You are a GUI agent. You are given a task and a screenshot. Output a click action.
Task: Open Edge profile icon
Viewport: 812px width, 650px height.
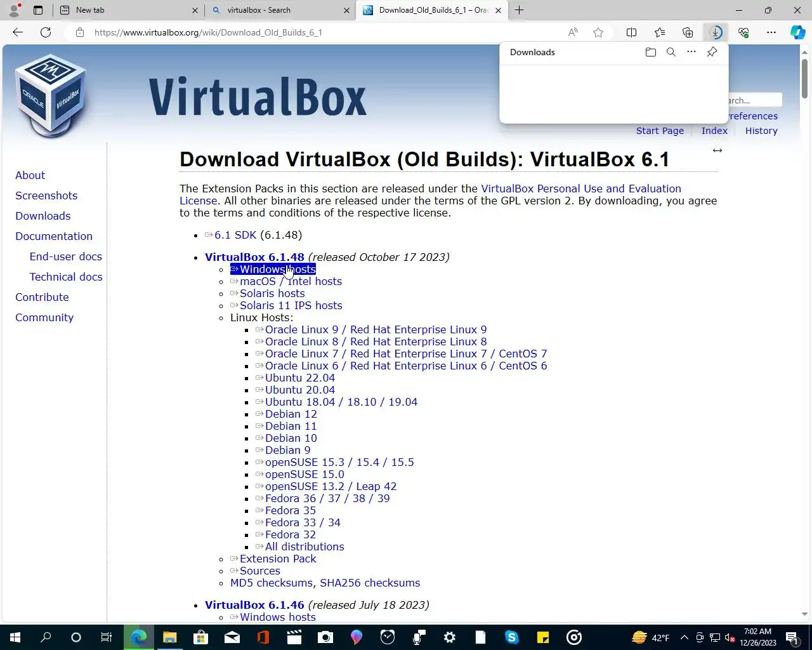(x=14, y=10)
